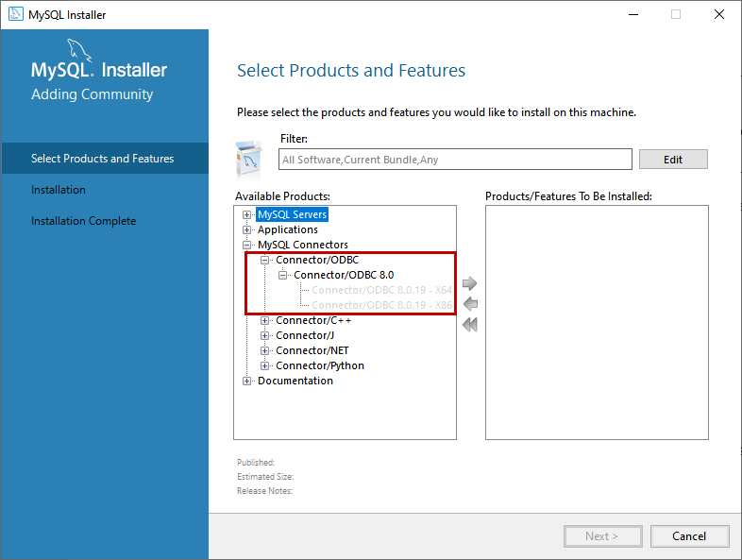
Task: Select the Connector/ODBC 8.0 tree item
Action: pyautogui.click(x=344, y=275)
